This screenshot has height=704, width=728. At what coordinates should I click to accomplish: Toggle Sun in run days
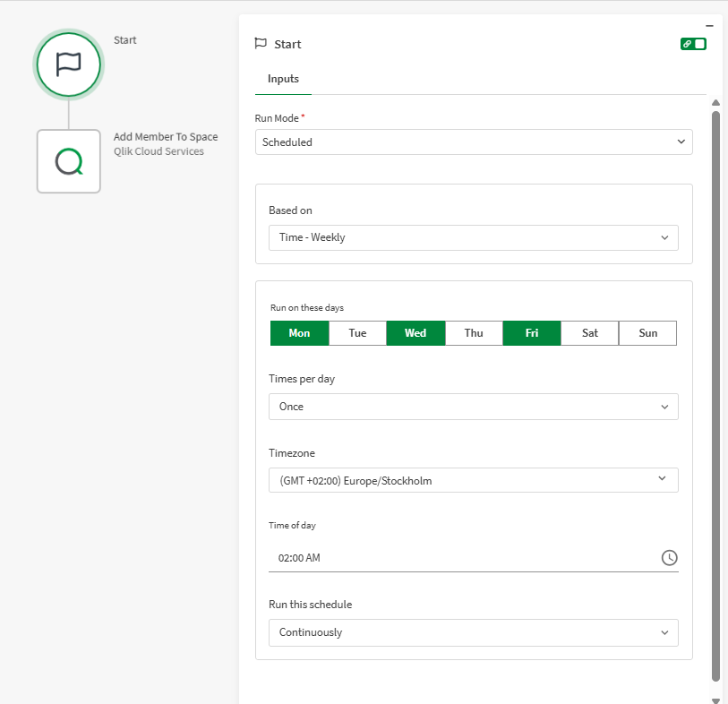(x=647, y=333)
